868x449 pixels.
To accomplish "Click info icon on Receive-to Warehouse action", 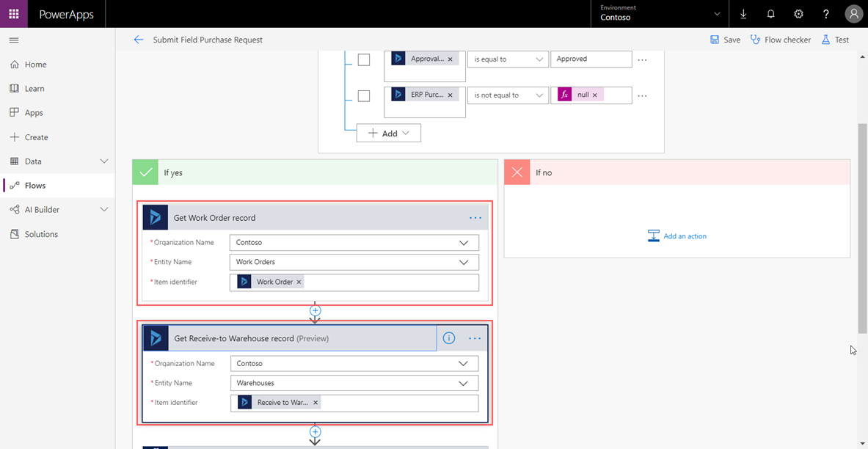I will (449, 338).
